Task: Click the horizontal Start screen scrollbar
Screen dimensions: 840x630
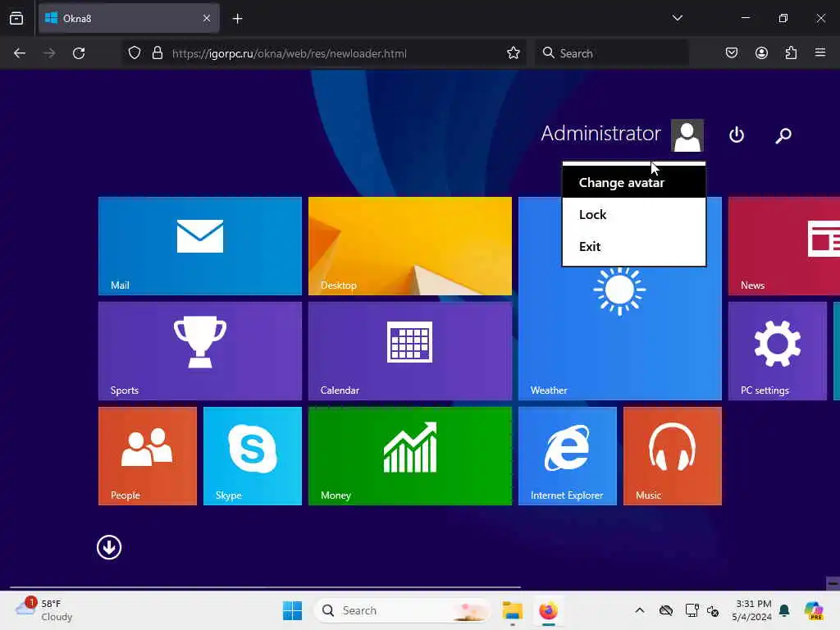Action: (265, 587)
